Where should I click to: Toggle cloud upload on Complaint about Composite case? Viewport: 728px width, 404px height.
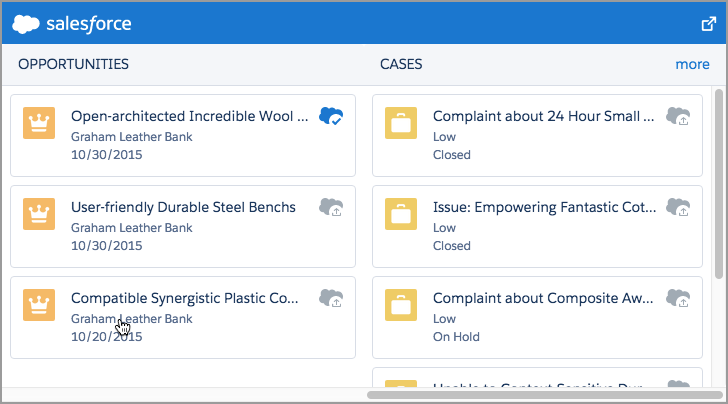coord(678,298)
